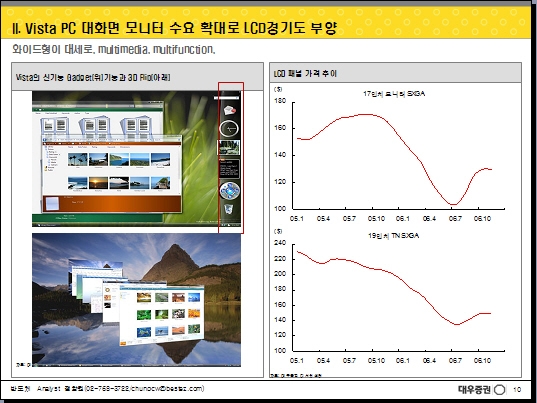The width and height of the screenshot is (537, 403).
Task: Click chart title '17인치 모니터 SXGA'
Action: pyautogui.click(x=394, y=93)
